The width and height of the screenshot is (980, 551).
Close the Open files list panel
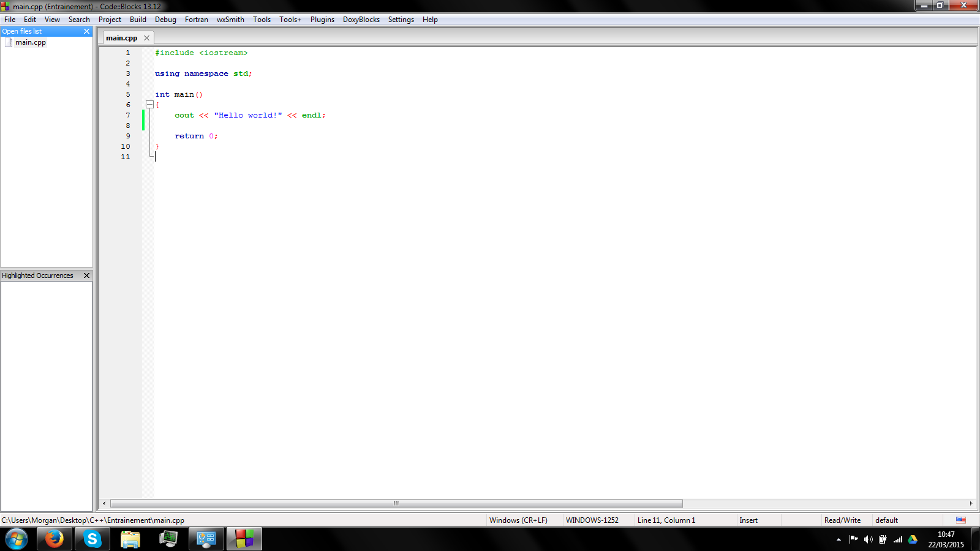[88, 31]
